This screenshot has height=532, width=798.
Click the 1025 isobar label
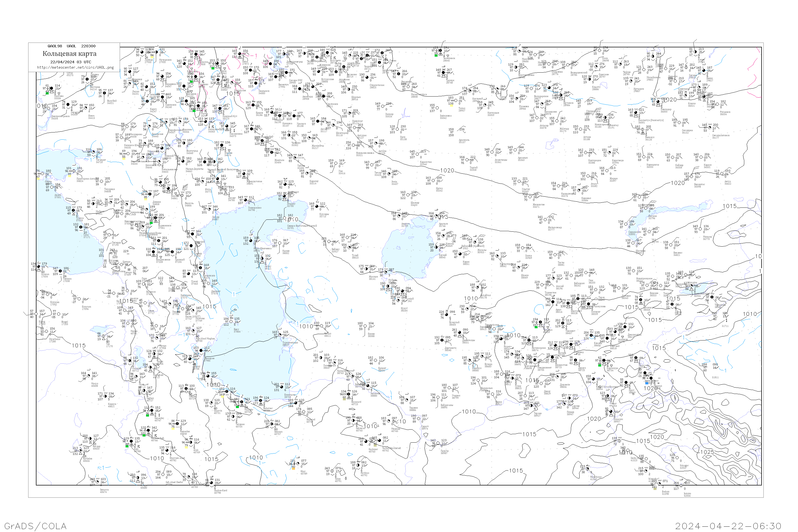707,452
